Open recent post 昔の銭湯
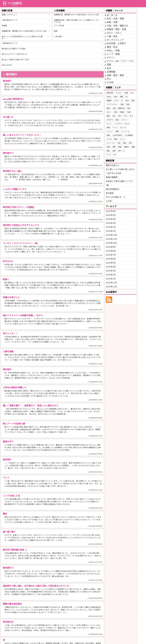This screenshot has width=146, height=644. (x=109, y=193)
